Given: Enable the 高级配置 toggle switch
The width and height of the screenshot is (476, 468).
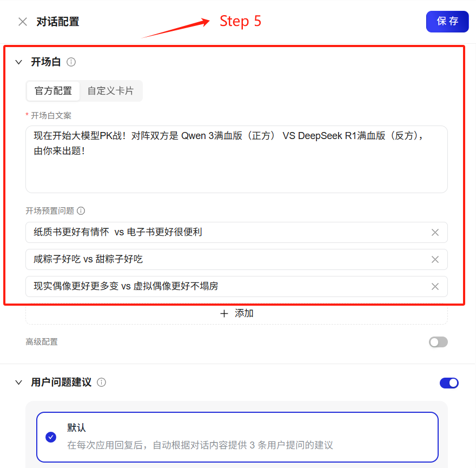Looking at the screenshot, I should pos(438,342).
